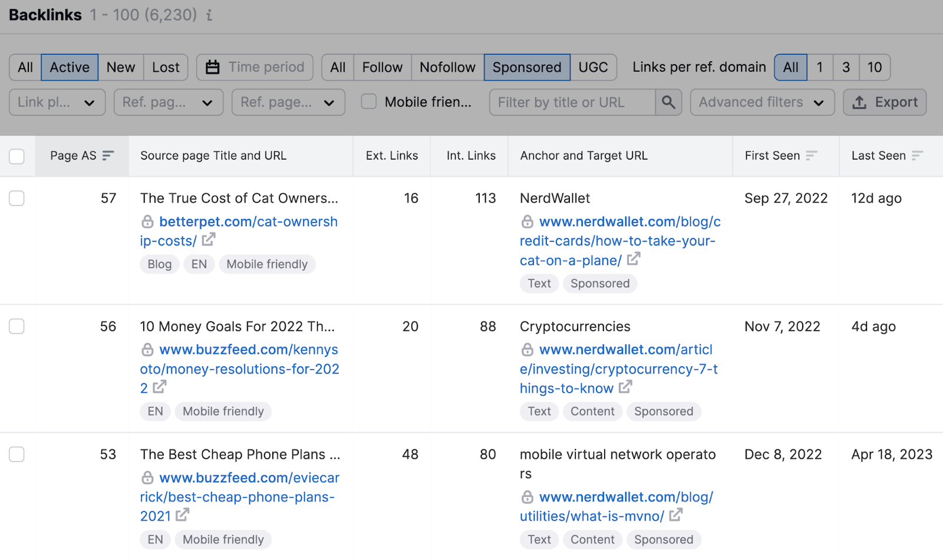This screenshot has width=943, height=560.
Task: Click lock icon beside nerdwallet cryptocurrency URL
Action: tap(527, 350)
